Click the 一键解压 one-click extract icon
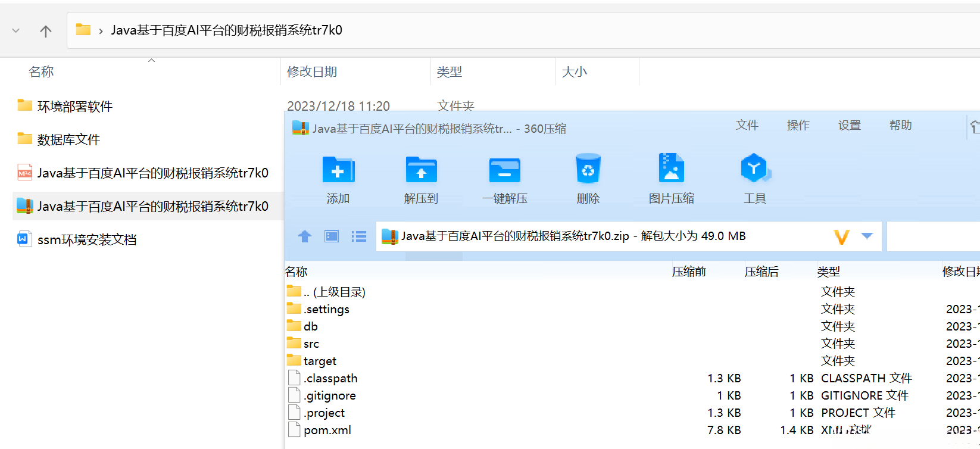The height and width of the screenshot is (449, 980). click(x=504, y=170)
